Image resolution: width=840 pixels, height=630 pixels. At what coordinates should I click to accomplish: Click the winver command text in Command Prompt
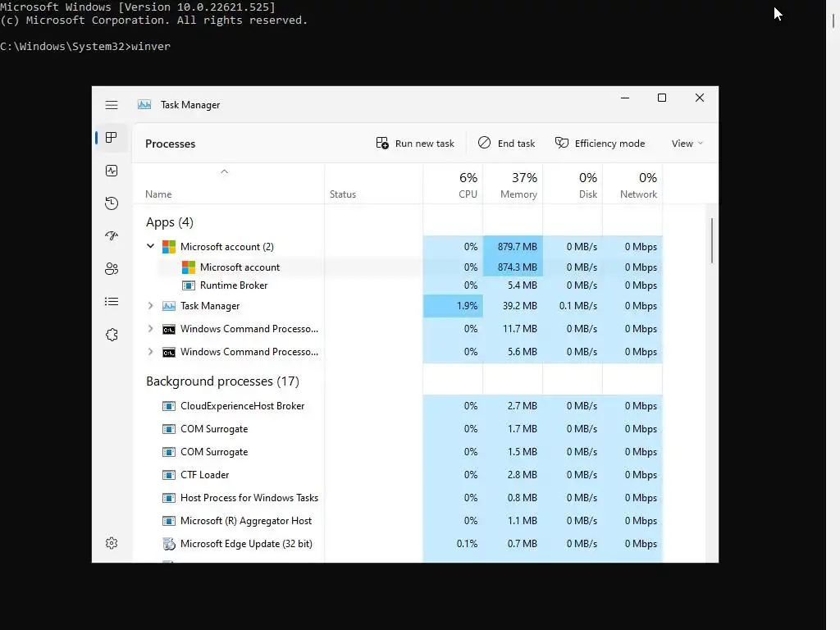[x=151, y=47]
